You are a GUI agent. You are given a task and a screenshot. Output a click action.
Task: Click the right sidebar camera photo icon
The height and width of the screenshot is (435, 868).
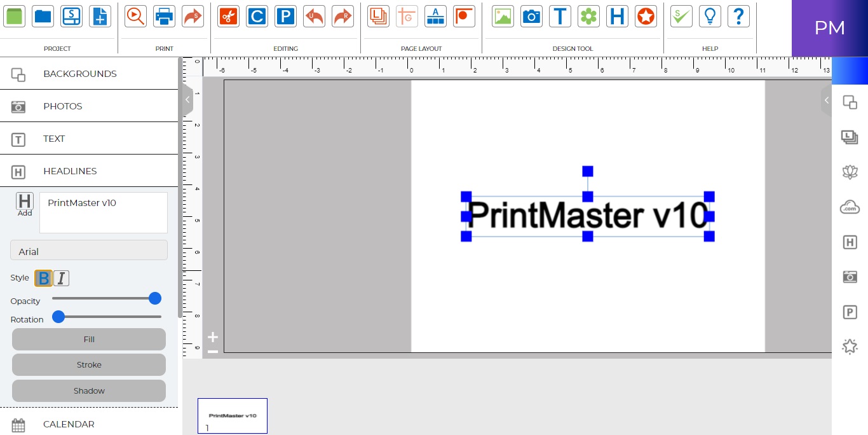(x=850, y=277)
